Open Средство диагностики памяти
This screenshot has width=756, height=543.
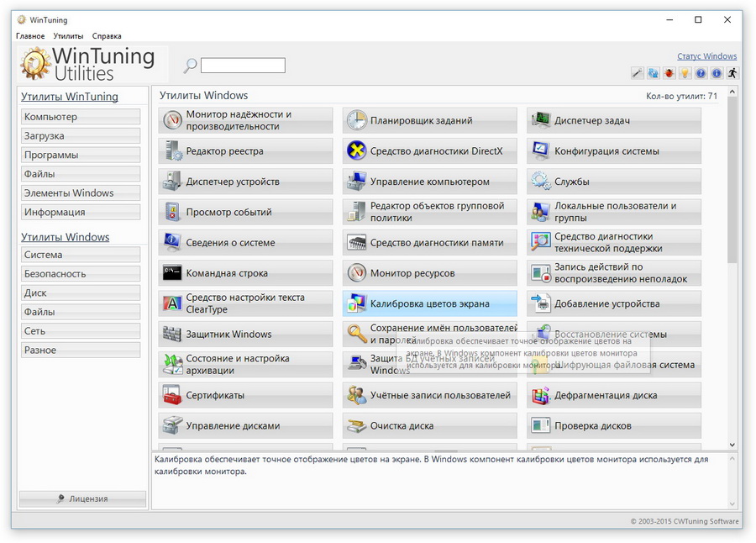pos(429,242)
